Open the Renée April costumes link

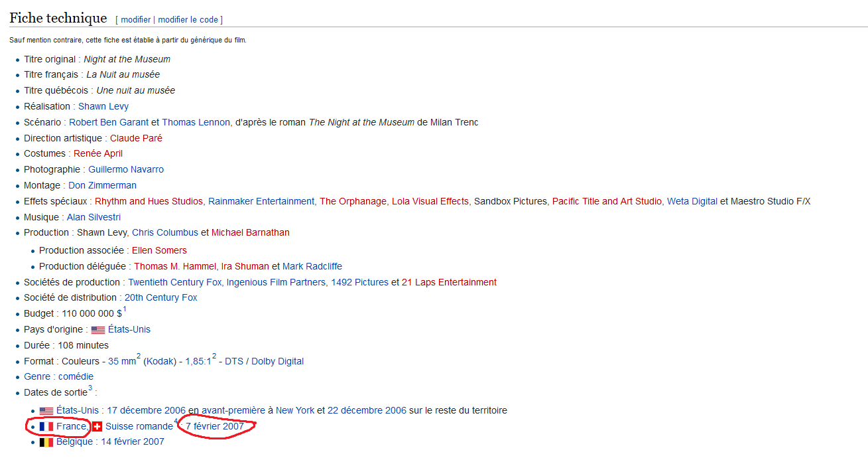pos(98,153)
